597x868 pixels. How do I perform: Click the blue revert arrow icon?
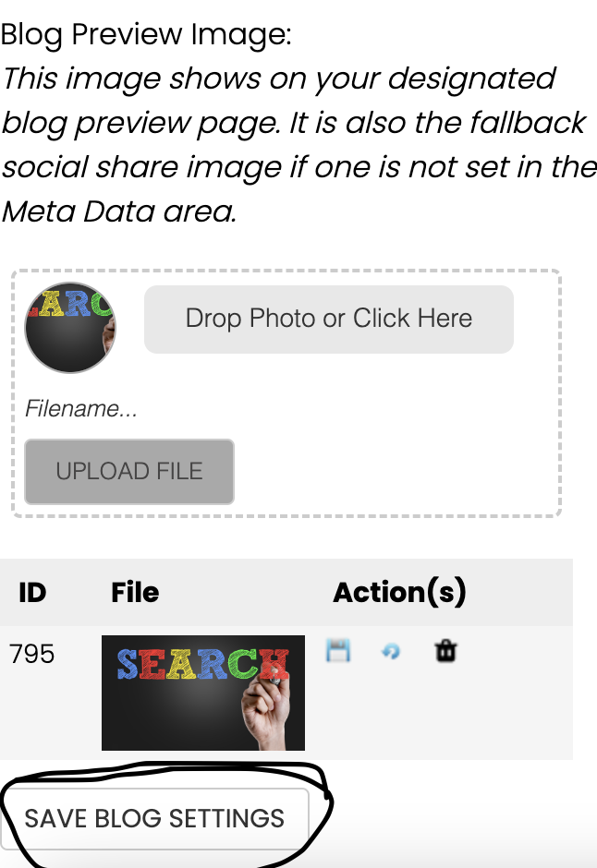tap(391, 652)
